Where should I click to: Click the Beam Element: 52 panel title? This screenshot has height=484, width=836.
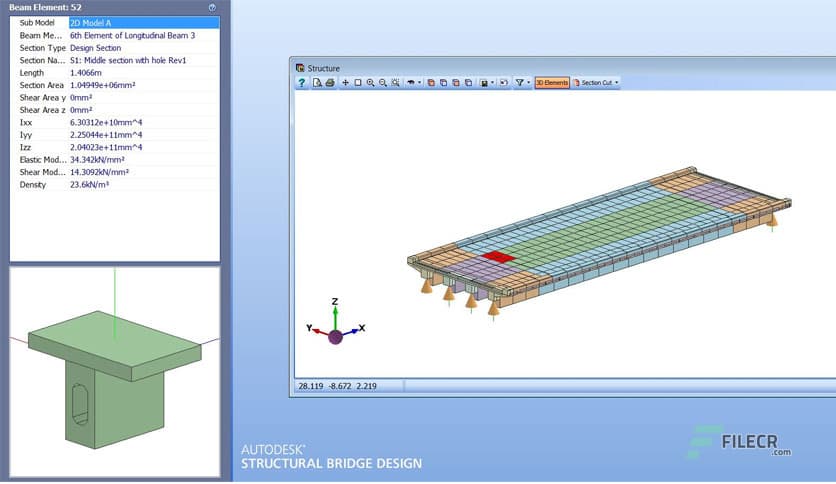click(x=45, y=7)
